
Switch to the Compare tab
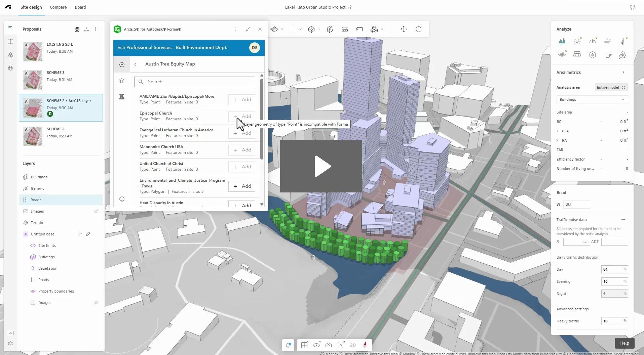click(x=58, y=7)
